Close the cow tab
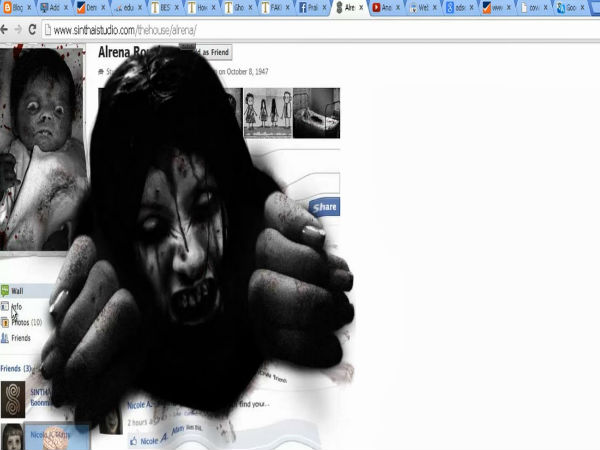This screenshot has height=450, width=600. coord(546,7)
